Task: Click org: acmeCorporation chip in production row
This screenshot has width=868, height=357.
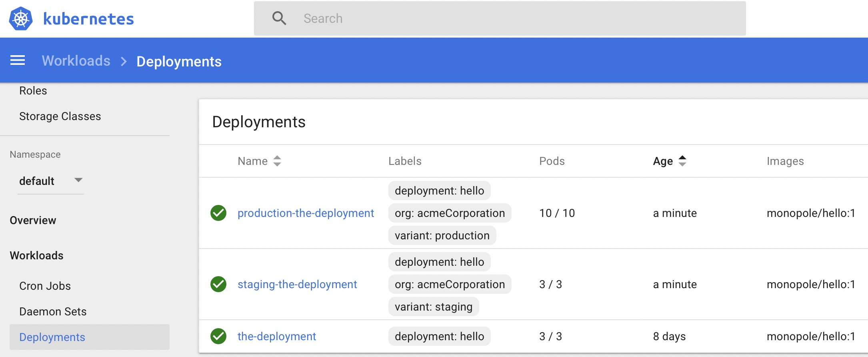Action: (450, 213)
